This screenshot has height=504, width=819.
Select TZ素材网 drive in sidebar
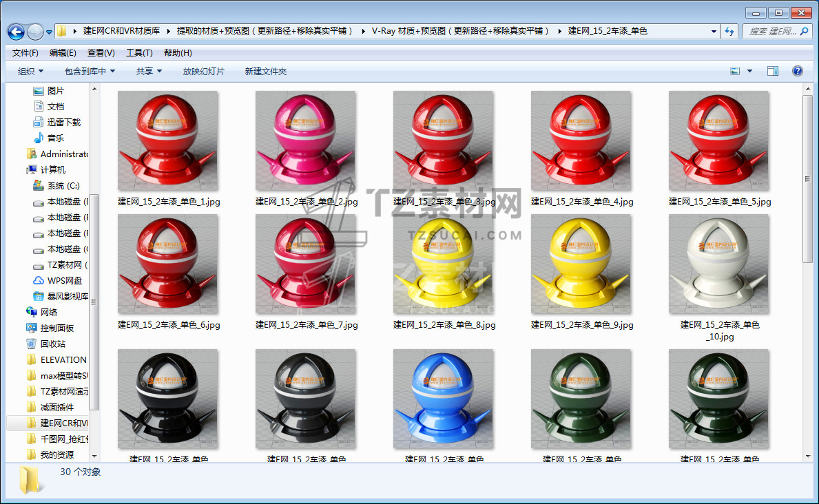61,265
